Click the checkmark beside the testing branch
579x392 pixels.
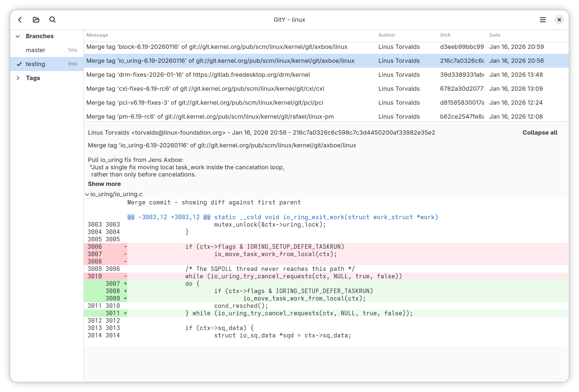click(x=19, y=64)
